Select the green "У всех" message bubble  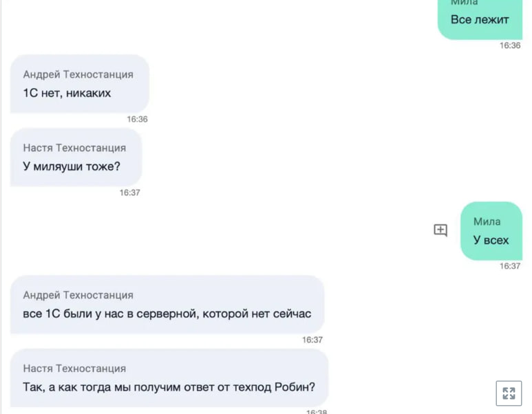point(491,231)
